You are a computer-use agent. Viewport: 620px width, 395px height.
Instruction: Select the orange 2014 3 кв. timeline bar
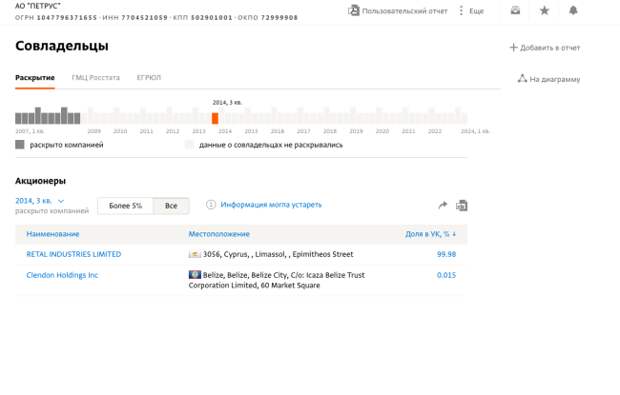tap(215, 118)
